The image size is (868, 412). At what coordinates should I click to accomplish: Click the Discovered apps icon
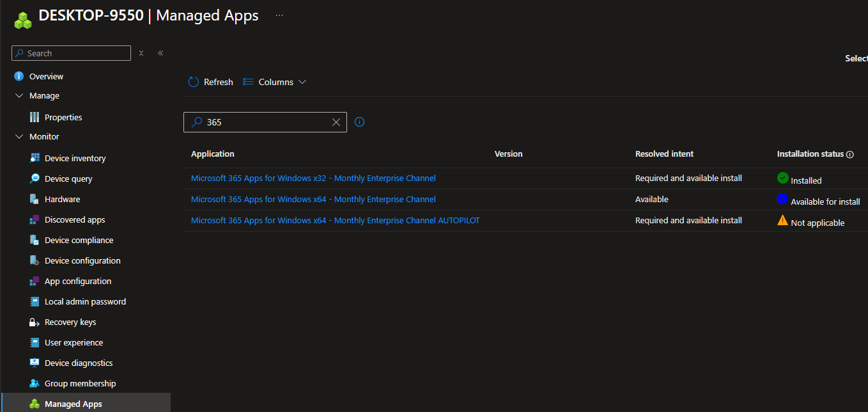35,219
